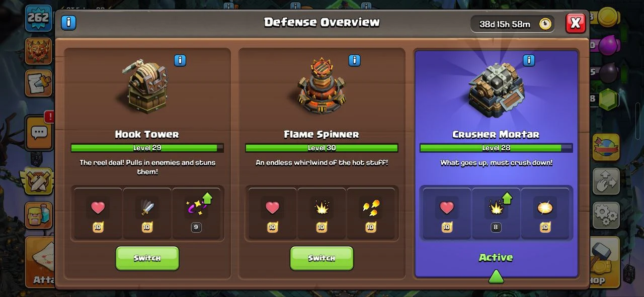Click the green arrow below Active
The height and width of the screenshot is (297, 644).
(x=496, y=276)
